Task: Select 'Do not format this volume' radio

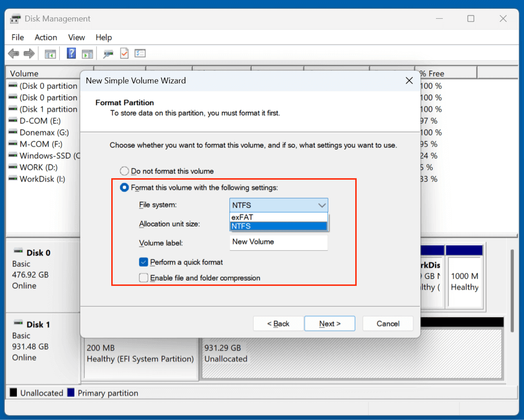Action: [124, 171]
